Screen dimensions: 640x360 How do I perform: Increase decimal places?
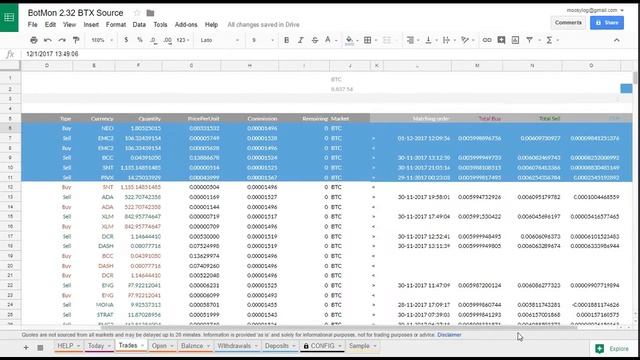tap(167, 40)
